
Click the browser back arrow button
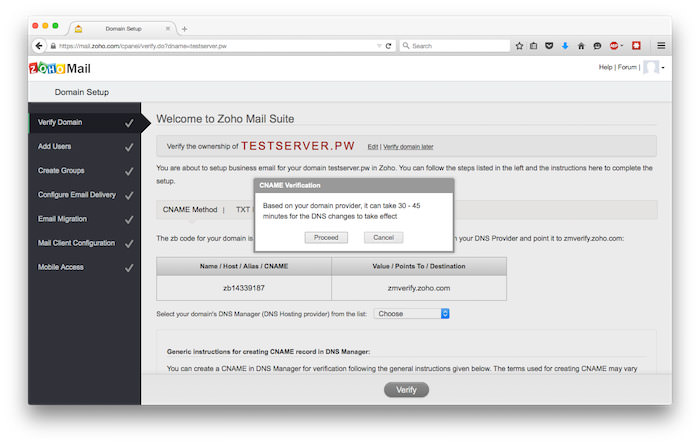tap(39, 46)
